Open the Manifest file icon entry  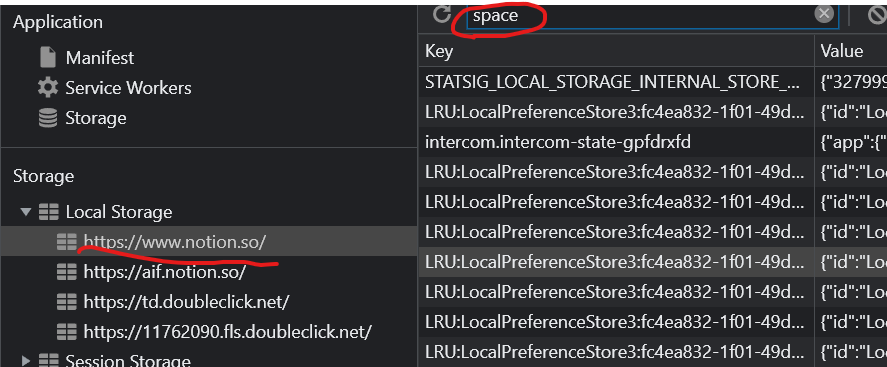coord(48,58)
